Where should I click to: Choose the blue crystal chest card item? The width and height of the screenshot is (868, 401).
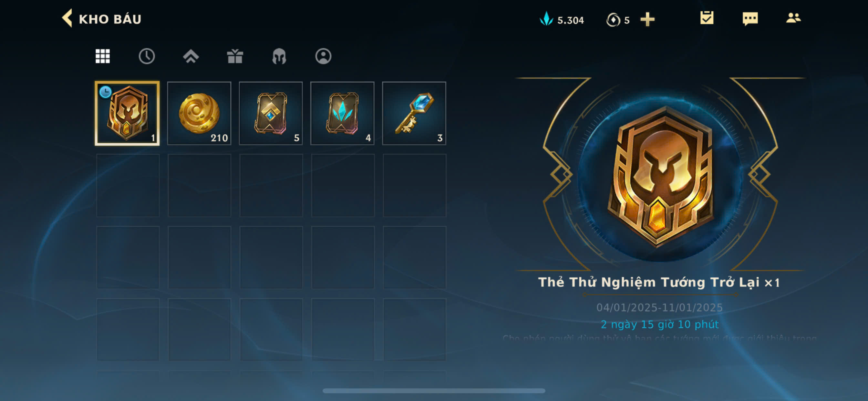coord(342,113)
